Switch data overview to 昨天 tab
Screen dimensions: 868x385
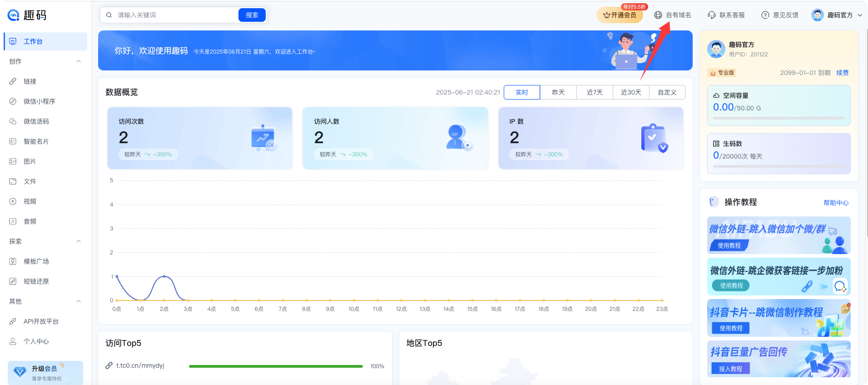tap(558, 92)
